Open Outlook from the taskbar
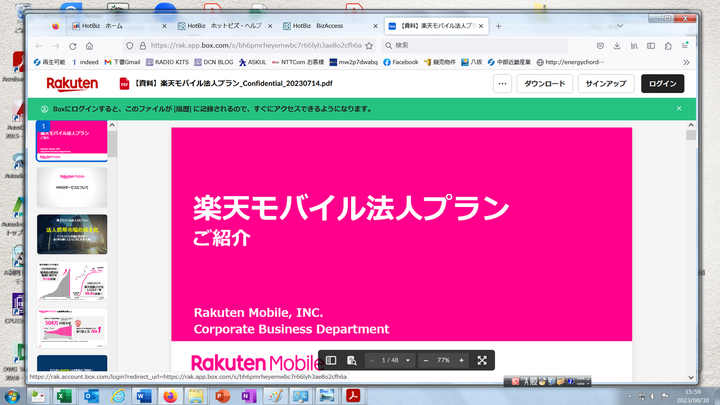The height and width of the screenshot is (405, 720). pyautogui.click(x=91, y=396)
